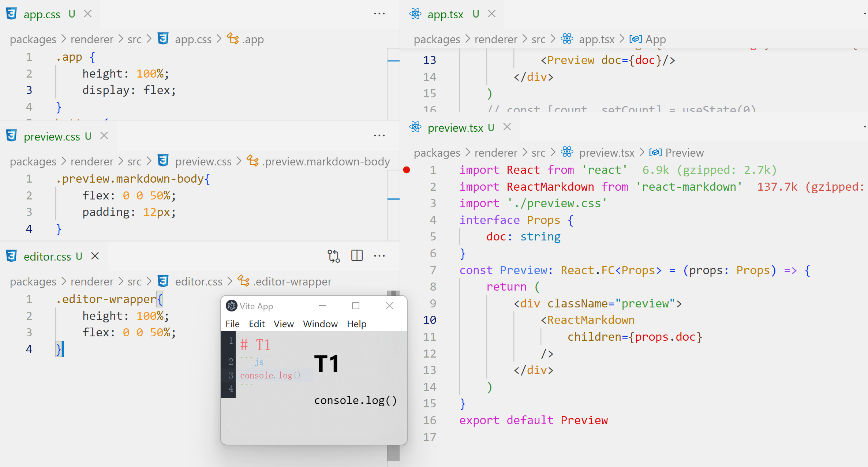868x467 pixels.
Task: Click Preview symbol in preview.tsx breadcrumb
Action: (676, 153)
